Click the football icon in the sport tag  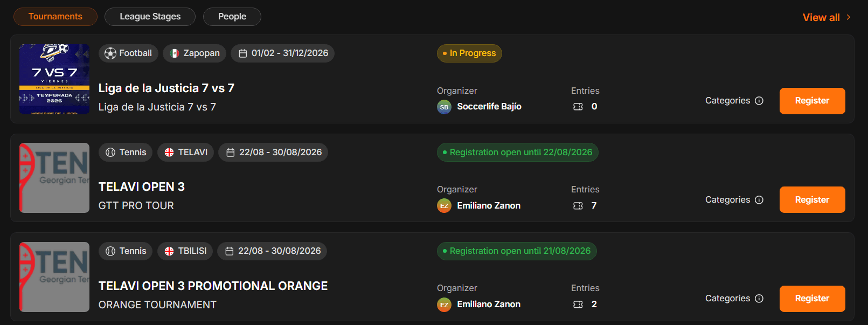[110, 53]
